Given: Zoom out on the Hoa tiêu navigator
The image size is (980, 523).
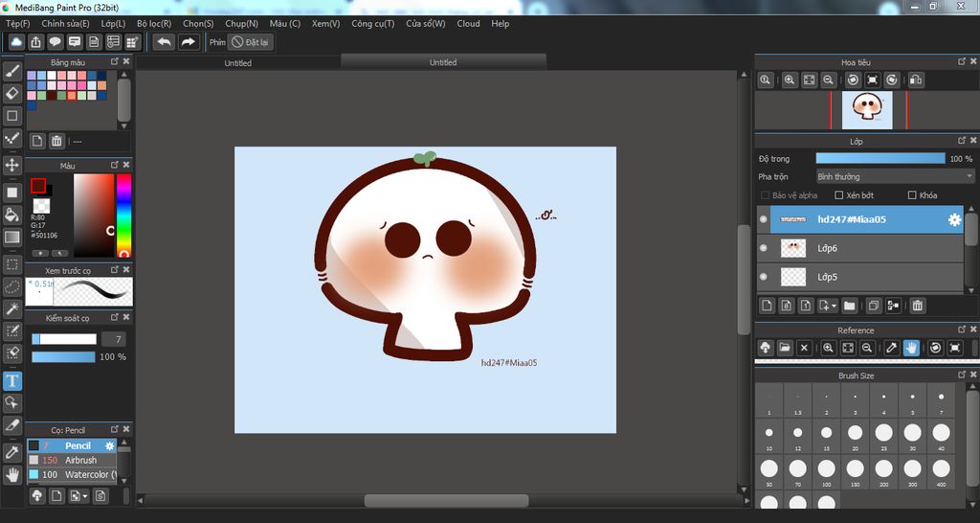Looking at the screenshot, I should 828,80.
